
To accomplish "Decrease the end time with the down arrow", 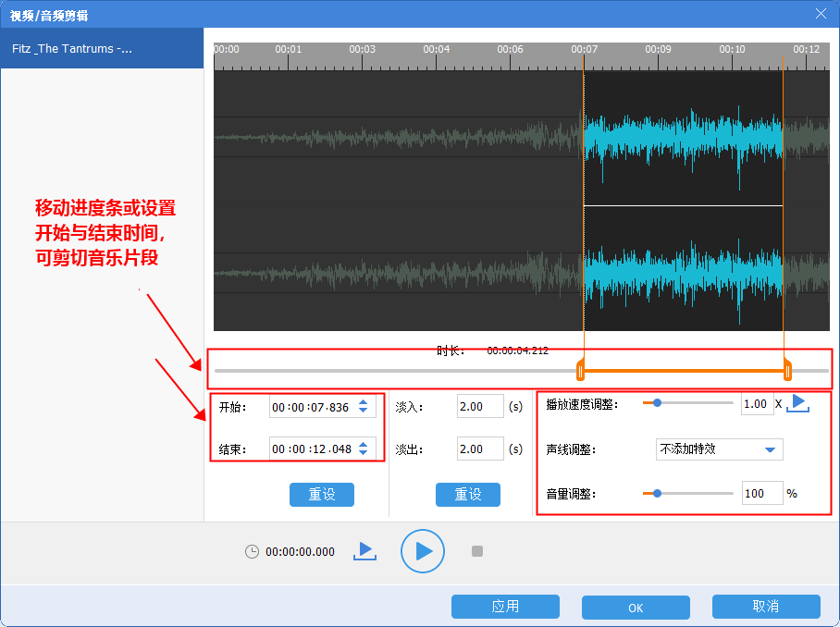I will pos(364,452).
